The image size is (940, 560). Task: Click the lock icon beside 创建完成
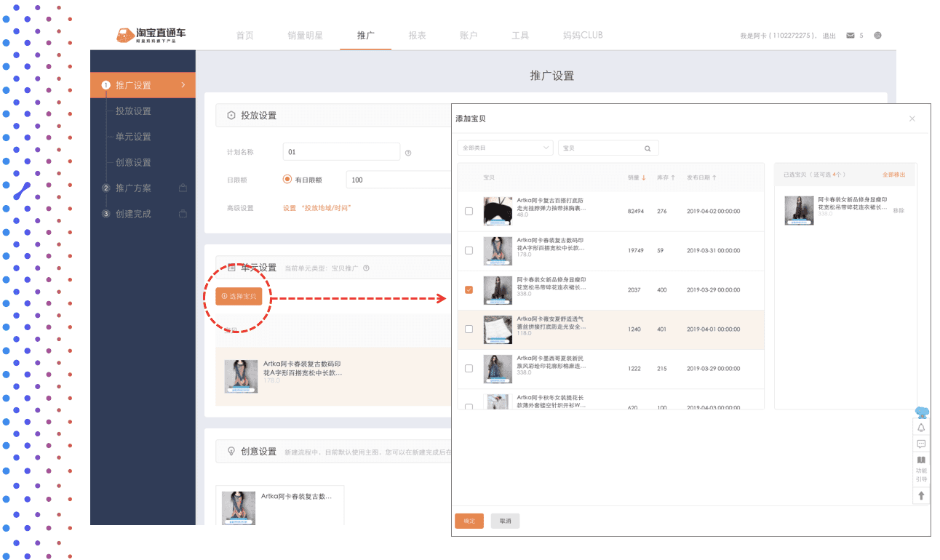click(183, 214)
